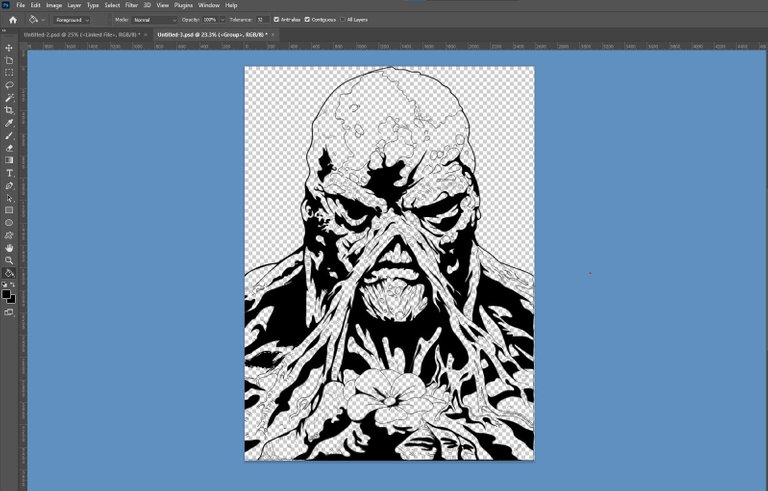Toggle Quick Mask mode icon
The width and height of the screenshot is (768, 491).
point(9,312)
